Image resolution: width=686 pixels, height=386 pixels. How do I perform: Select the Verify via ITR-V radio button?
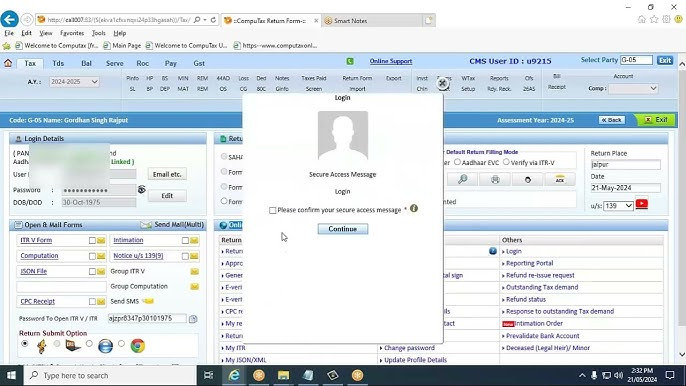tap(506, 162)
